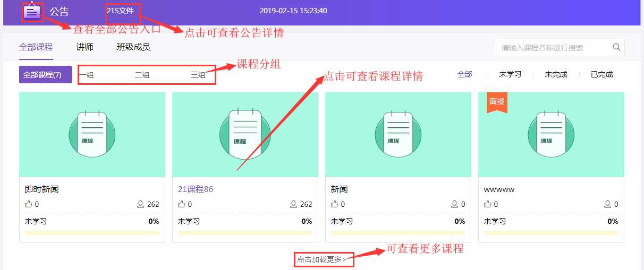644x270 pixels.
Task: Click learner count icon on 21课程86 card
Action: coord(294,204)
